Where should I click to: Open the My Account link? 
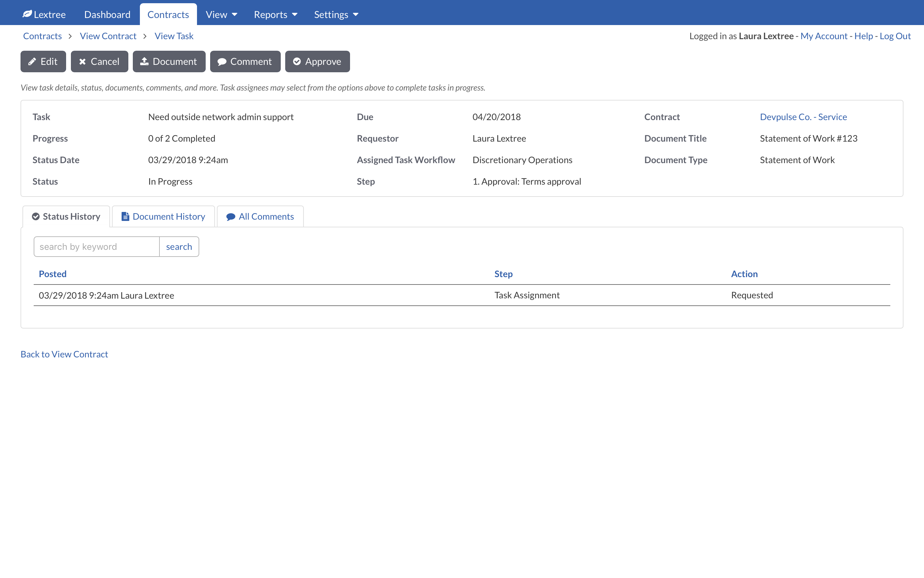[x=824, y=36]
